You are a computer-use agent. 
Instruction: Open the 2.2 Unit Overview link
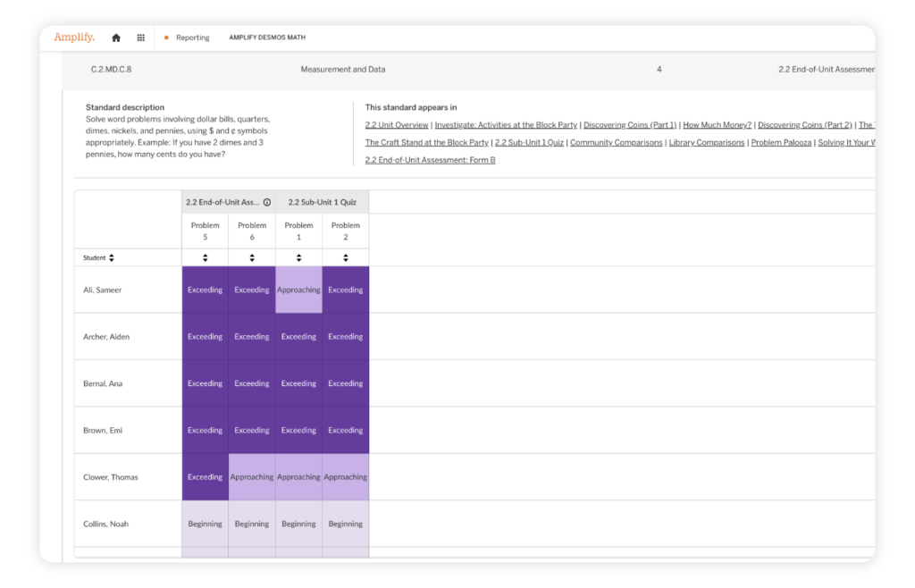tap(397, 125)
